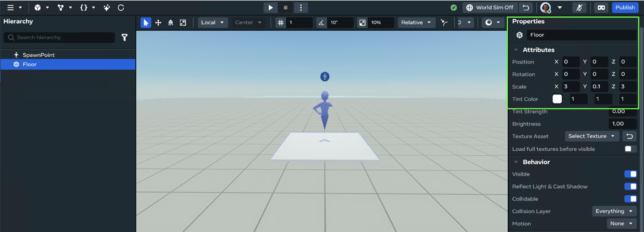Collapse the Attributes section
The height and width of the screenshot is (232, 644).
(516, 50)
